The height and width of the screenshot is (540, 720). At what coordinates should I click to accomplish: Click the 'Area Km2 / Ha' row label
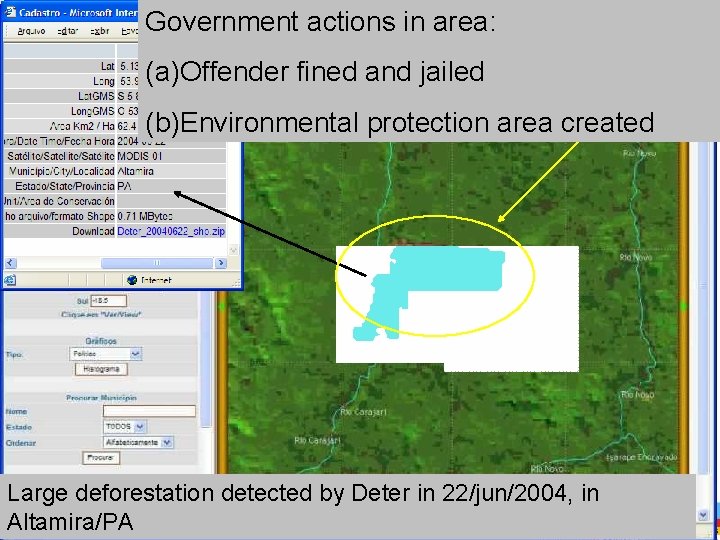coord(82,126)
